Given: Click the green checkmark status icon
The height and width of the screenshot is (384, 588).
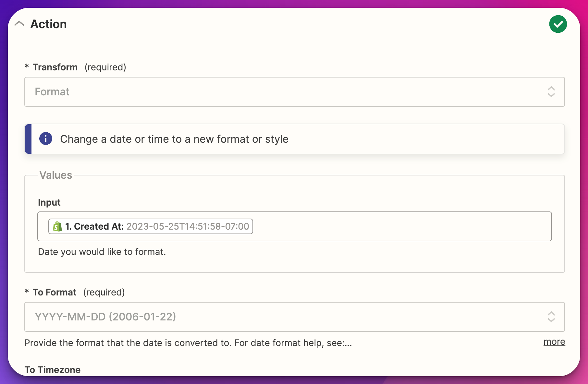Looking at the screenshot, I should pyautogui.click(x=558, y=24).
